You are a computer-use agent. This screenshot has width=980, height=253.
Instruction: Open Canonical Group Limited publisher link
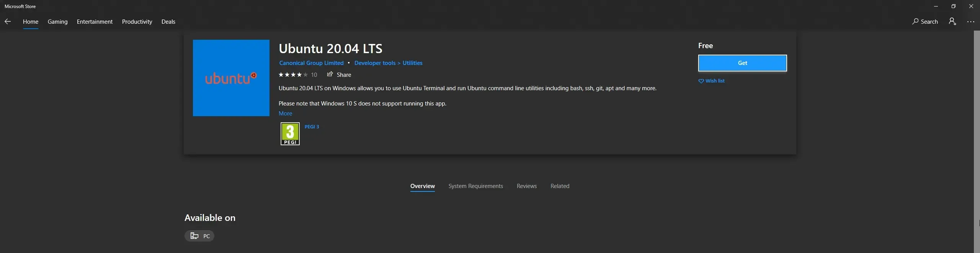(312, 63)
